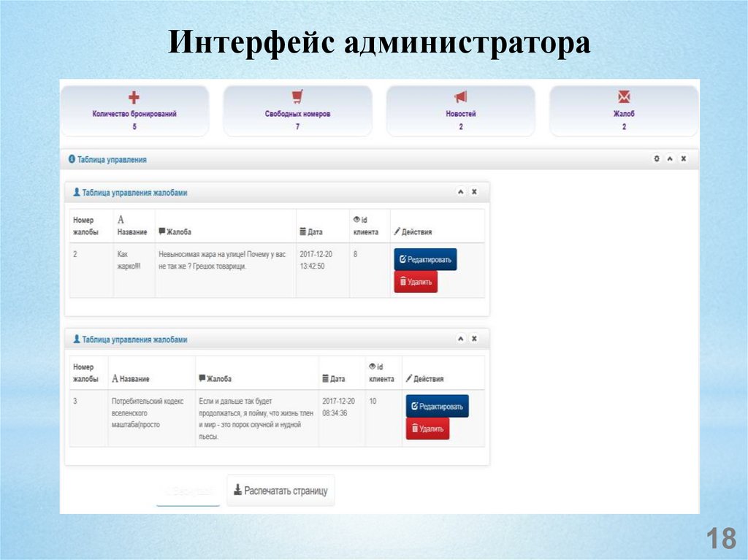Select date cell '2017-12-20 13:42:50'
This screenshot has width=748, height=560.
[316, 260]
